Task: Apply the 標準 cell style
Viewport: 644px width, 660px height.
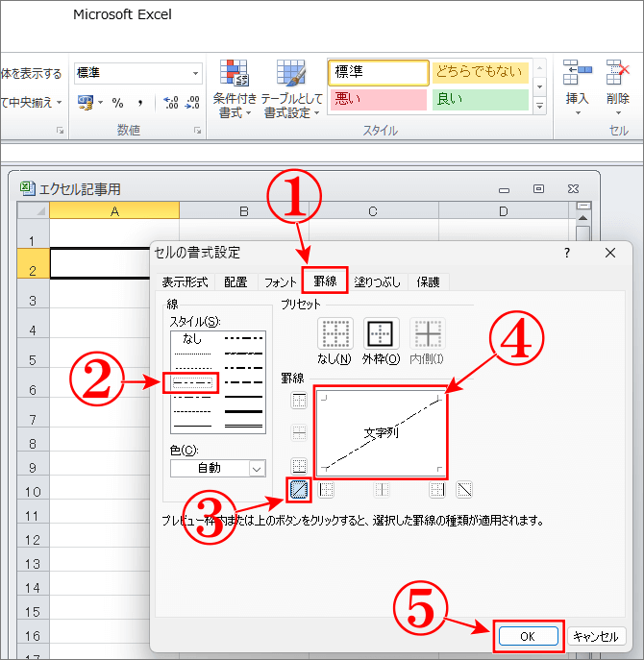Action: (x=378, y=72)
